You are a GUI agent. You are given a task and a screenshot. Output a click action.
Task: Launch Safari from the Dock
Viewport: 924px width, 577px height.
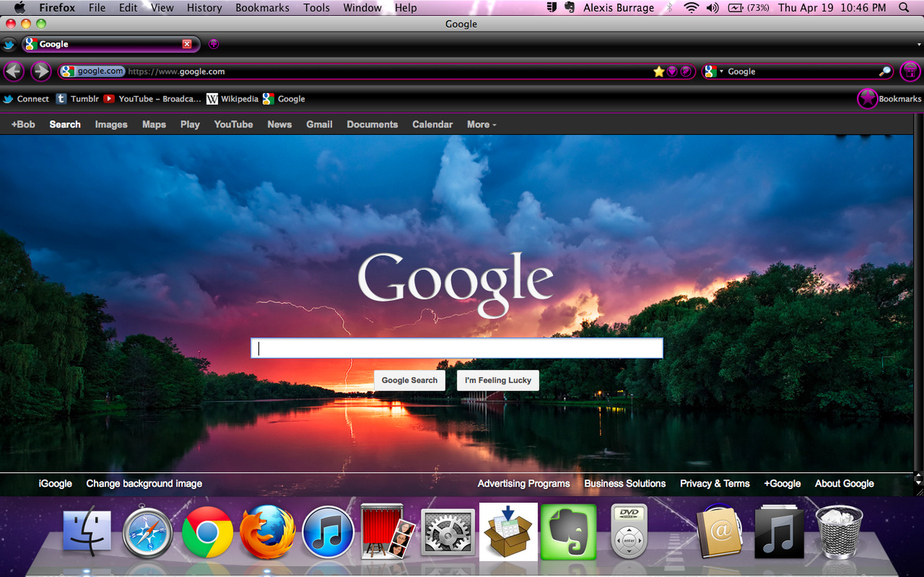(x=147, y=533)
